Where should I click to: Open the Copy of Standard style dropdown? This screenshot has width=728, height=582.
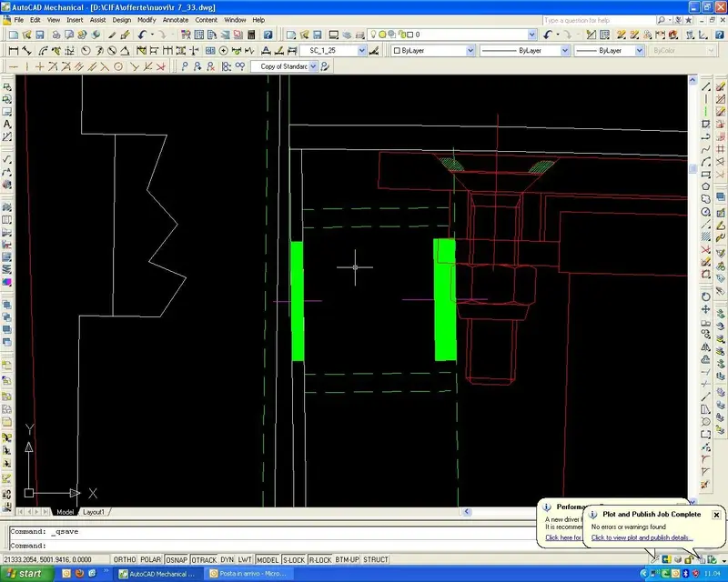pyautogui.click(x=313, y=66)
